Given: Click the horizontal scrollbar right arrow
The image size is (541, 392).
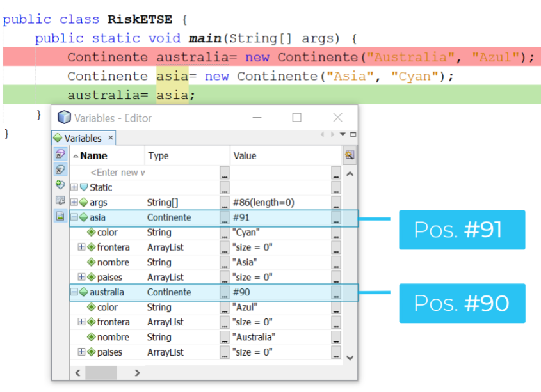Looking at the screenshot, I should click(137, 372).
